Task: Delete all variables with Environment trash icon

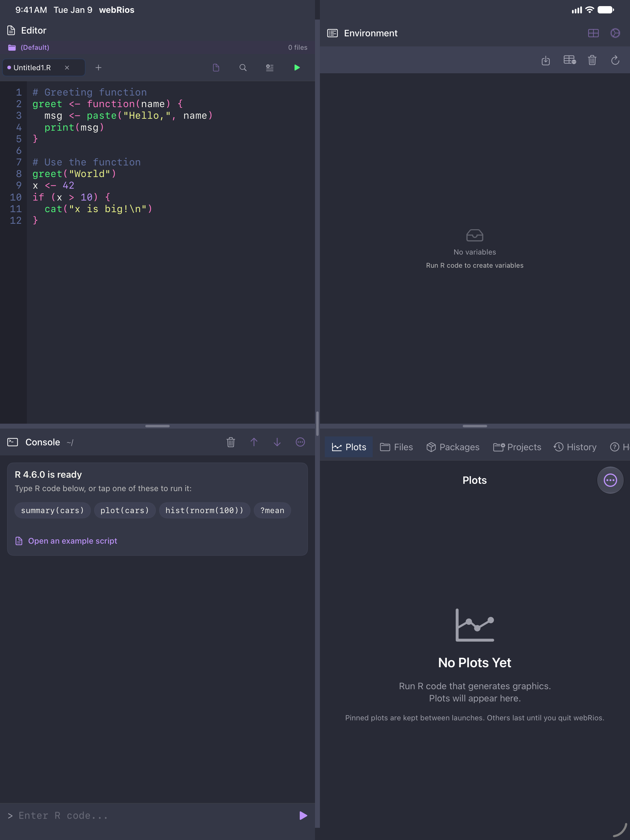Action: tap(592, 60)
